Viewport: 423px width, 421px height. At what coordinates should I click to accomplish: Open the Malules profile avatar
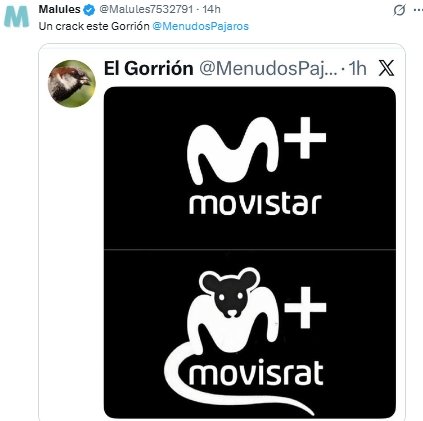[17, 16]
